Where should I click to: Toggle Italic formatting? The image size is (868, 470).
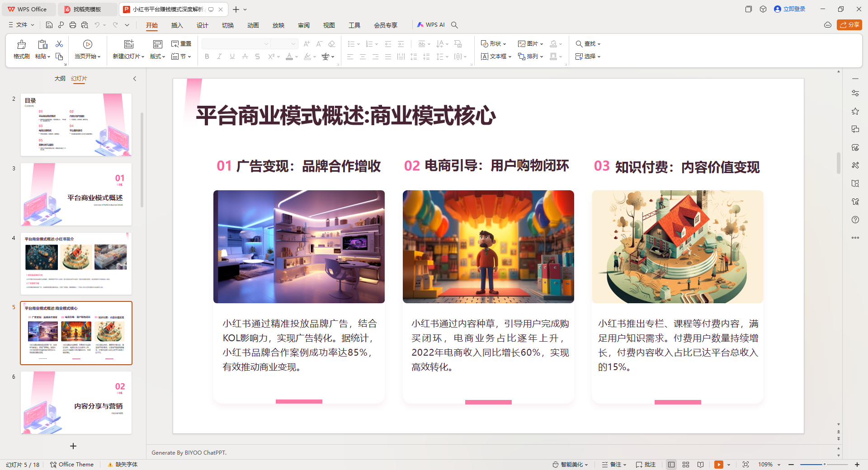219,56
